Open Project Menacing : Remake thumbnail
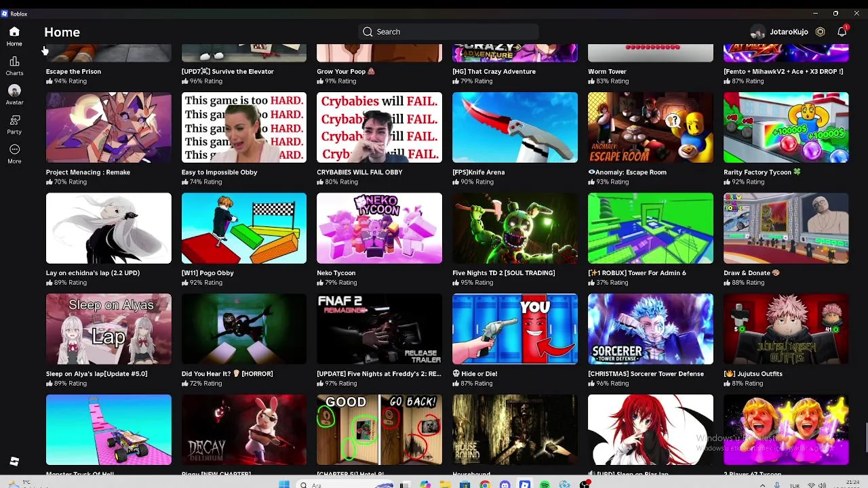The width and height of the screenshot is (868, 488). 108,127
